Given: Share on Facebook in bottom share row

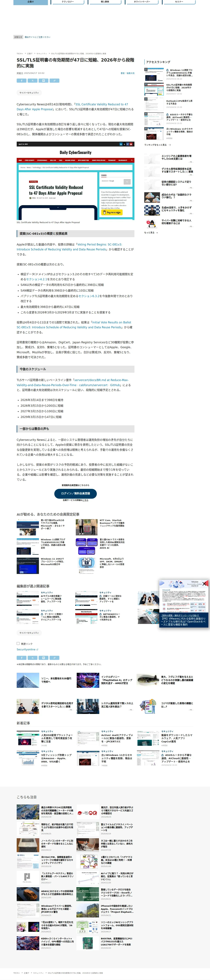Looking at the screenshot, I should [x=22, y=658].
